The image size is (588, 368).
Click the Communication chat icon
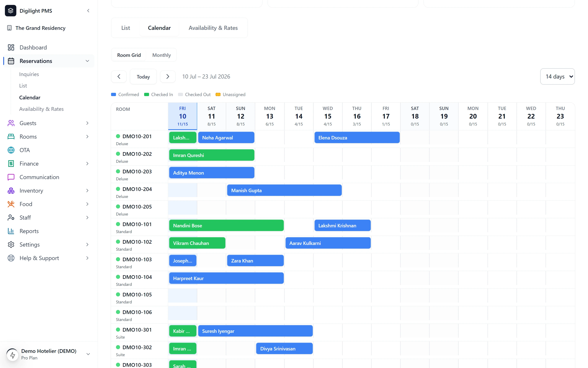pos(11,177)
